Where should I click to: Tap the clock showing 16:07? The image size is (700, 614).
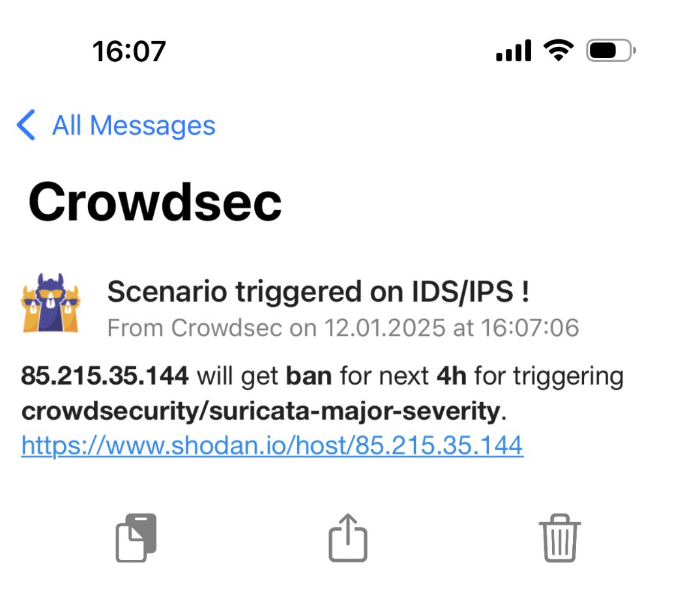[130, 51]
